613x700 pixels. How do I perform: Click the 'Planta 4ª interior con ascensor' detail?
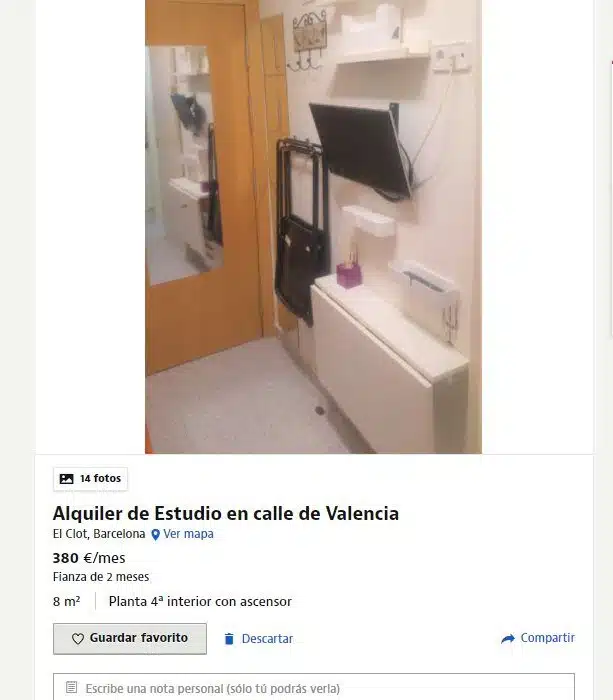pyautogui.click(x=200, y=601)
